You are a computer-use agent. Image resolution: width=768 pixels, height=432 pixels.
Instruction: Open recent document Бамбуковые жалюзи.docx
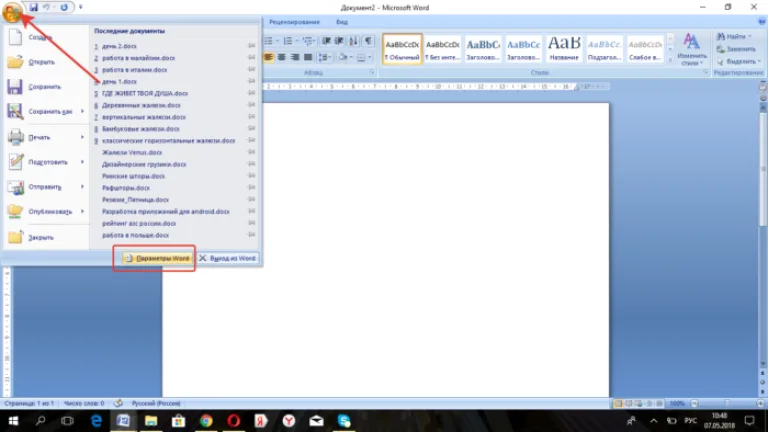pyautogui.click(x=141, y=129)
